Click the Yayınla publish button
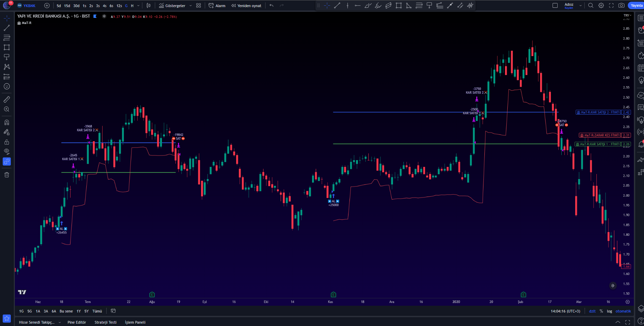The image size is (644, 326). (x=636, y=5)
